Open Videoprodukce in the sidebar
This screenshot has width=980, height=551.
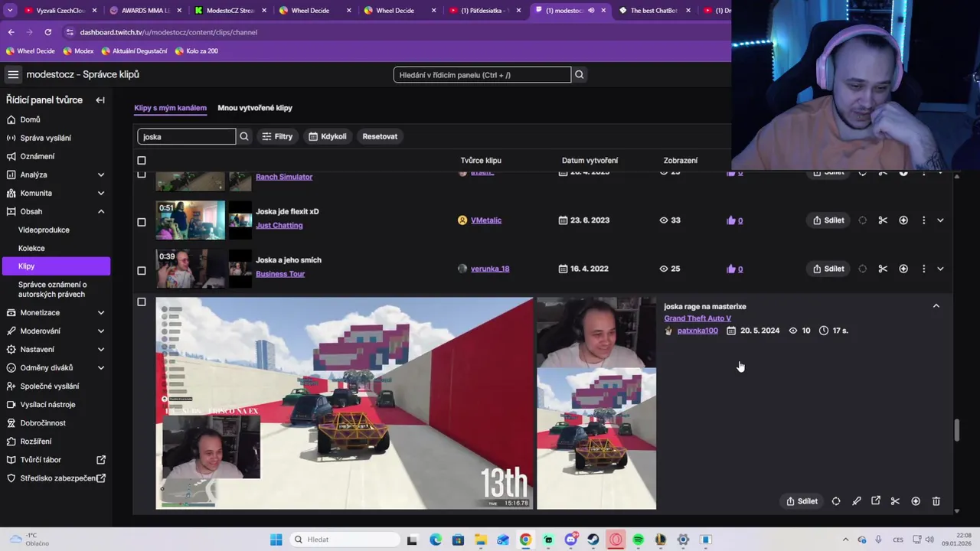(44, 230)
